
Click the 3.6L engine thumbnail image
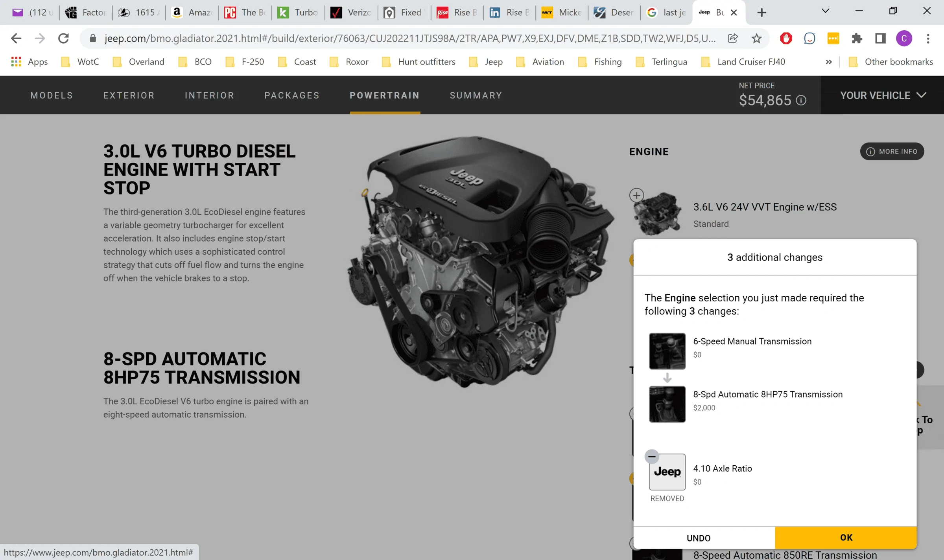tap(657, 214)
